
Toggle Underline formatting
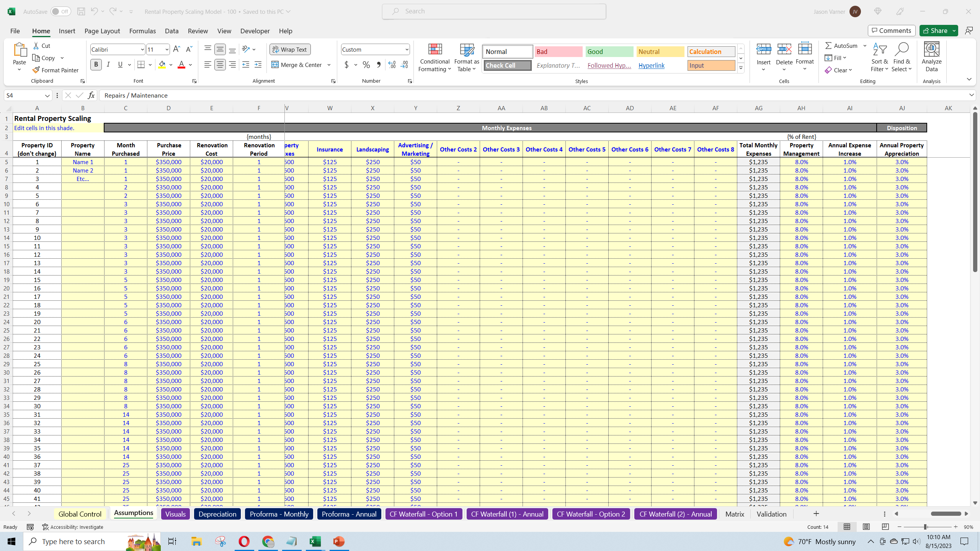point(120,65)
